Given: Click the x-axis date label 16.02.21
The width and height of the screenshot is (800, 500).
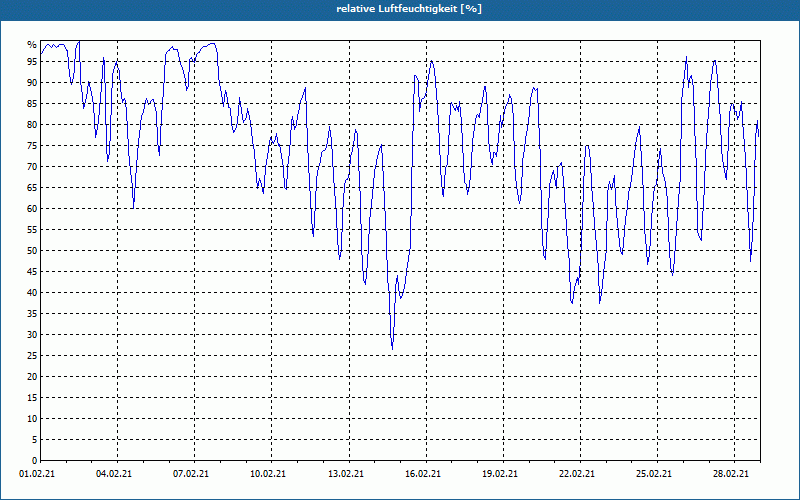Looking at the screenshot, I should 422,474.
